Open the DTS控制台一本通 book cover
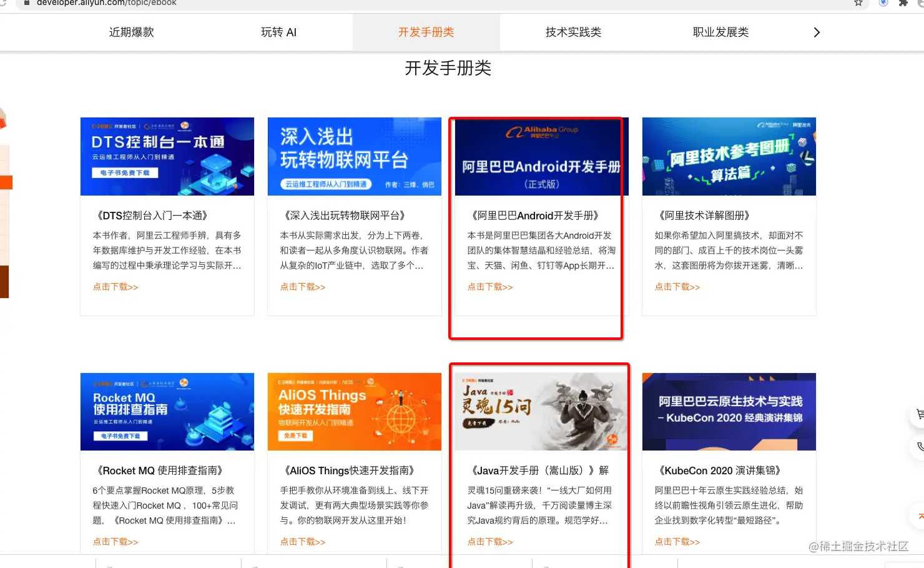Image resolution: width=924 pixels, height=568 pixels. 167,156
